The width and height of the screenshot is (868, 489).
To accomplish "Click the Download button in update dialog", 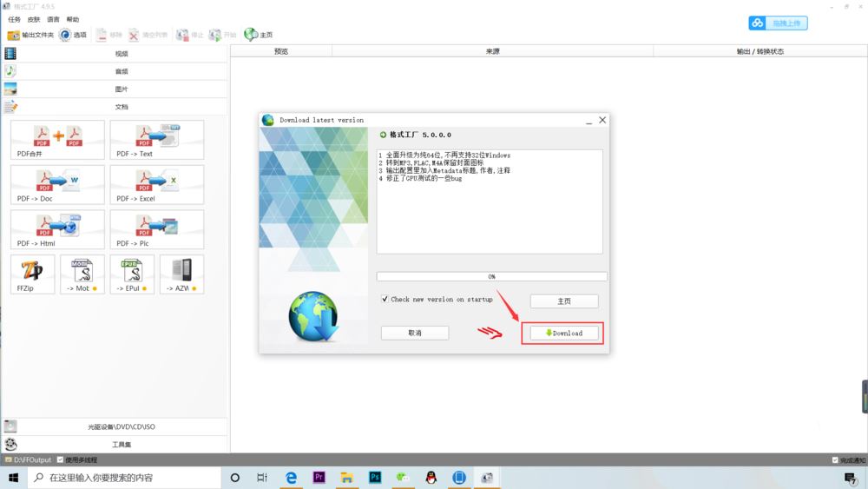I will 564,333.
